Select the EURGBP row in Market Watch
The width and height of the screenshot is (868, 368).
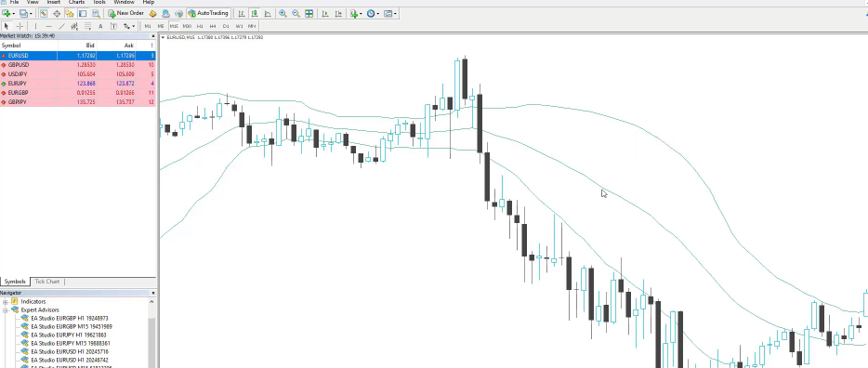point(78,93)
